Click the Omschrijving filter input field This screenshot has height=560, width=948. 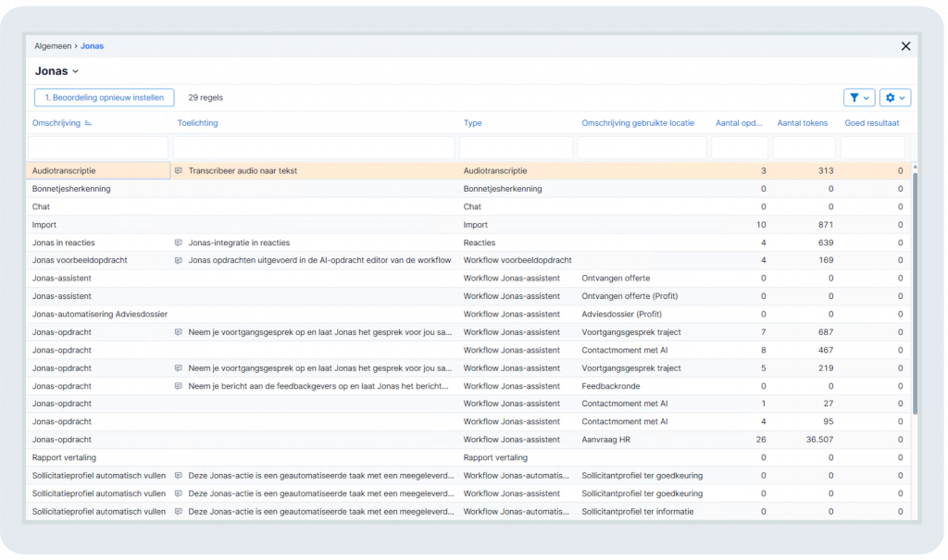(98, 147)
